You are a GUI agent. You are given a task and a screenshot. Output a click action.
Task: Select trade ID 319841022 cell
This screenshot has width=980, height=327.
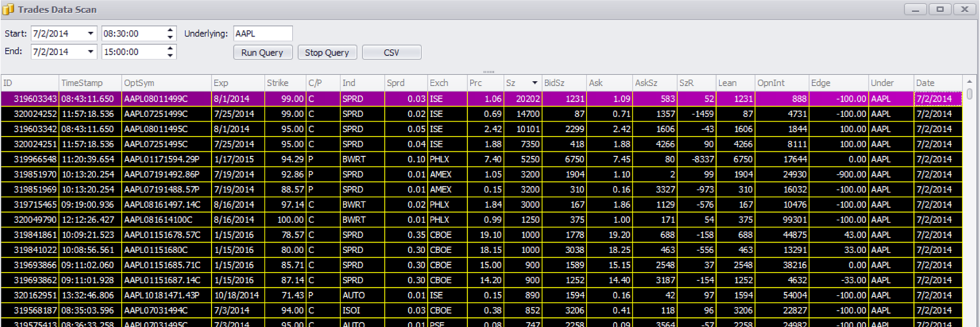[30, 250]
